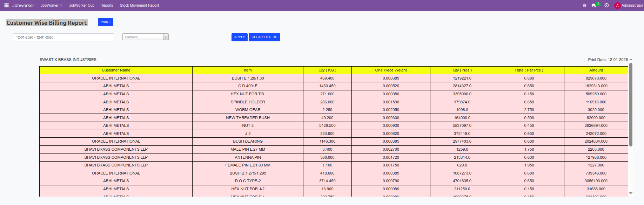
Task: Open the Reports menu
Action: [x=107, y=6]
